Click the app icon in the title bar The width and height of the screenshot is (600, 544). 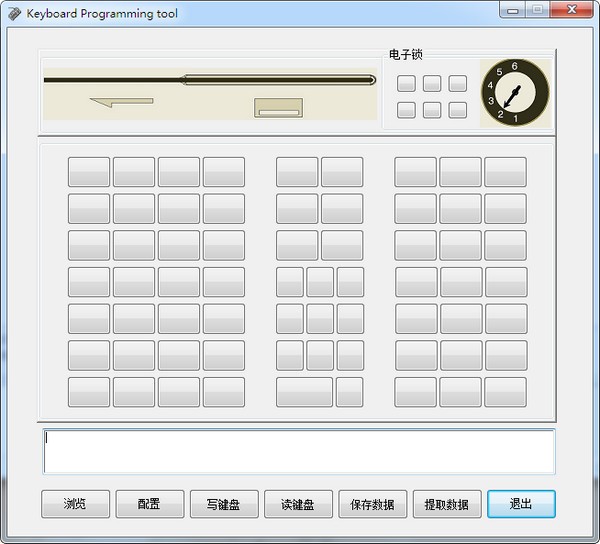pyautogui.click(x=14, y=13)
